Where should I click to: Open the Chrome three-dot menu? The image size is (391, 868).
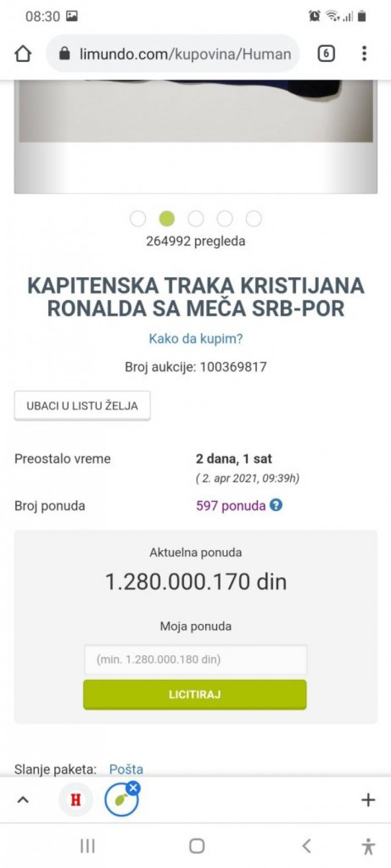coord(364,53)
